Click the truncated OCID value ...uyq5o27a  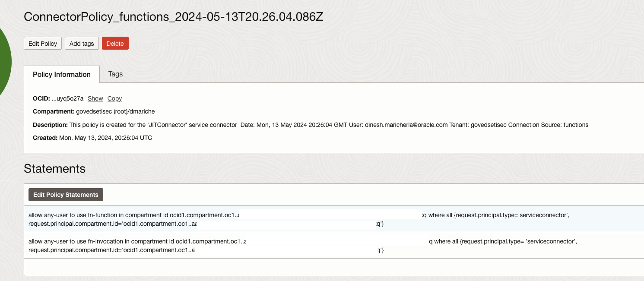click(x=67, y=98)
